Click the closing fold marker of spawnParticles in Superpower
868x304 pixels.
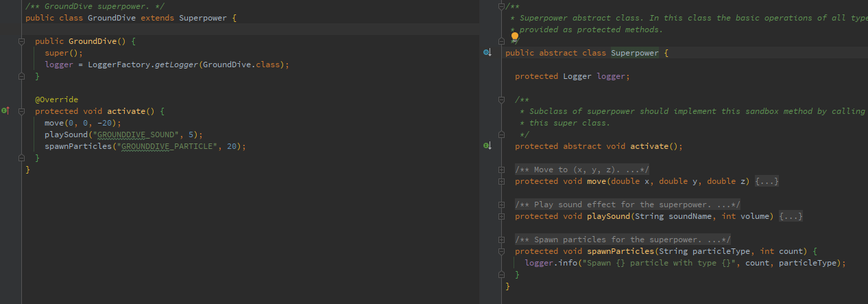(502, 274)
